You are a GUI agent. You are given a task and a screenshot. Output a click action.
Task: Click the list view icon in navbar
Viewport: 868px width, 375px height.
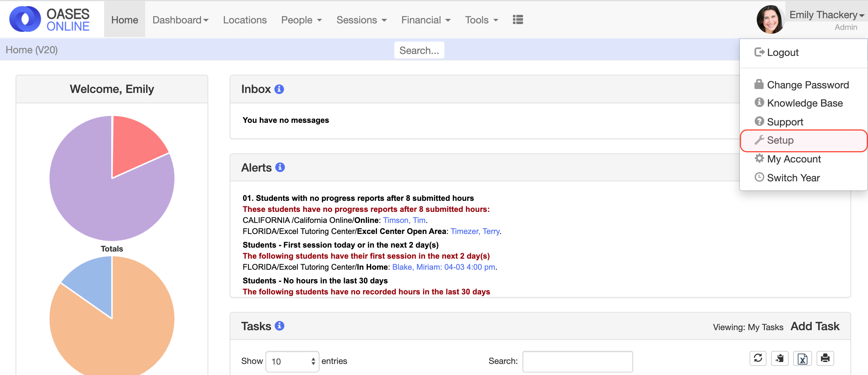point(518,20)
